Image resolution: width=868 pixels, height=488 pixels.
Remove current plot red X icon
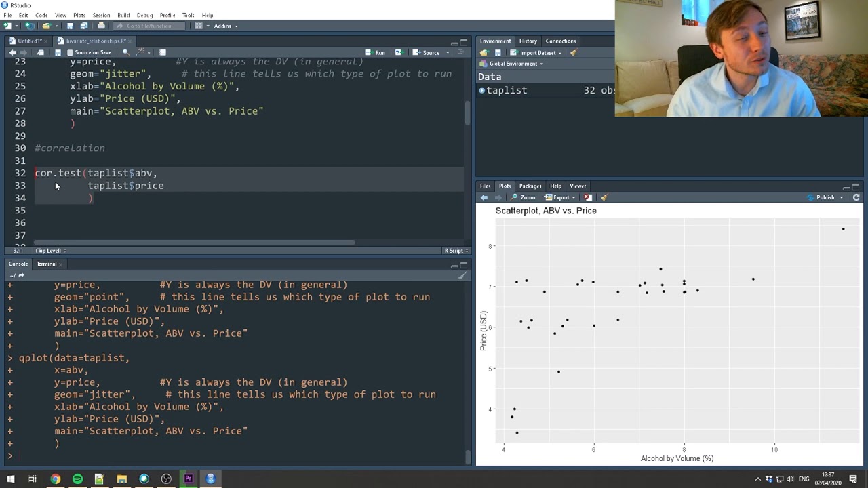click(588, 197)
